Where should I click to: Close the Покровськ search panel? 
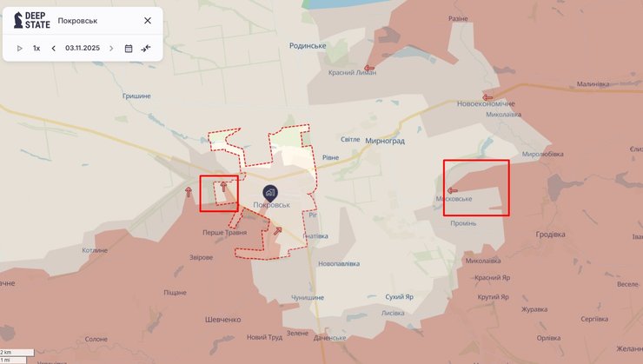[148, 21]
